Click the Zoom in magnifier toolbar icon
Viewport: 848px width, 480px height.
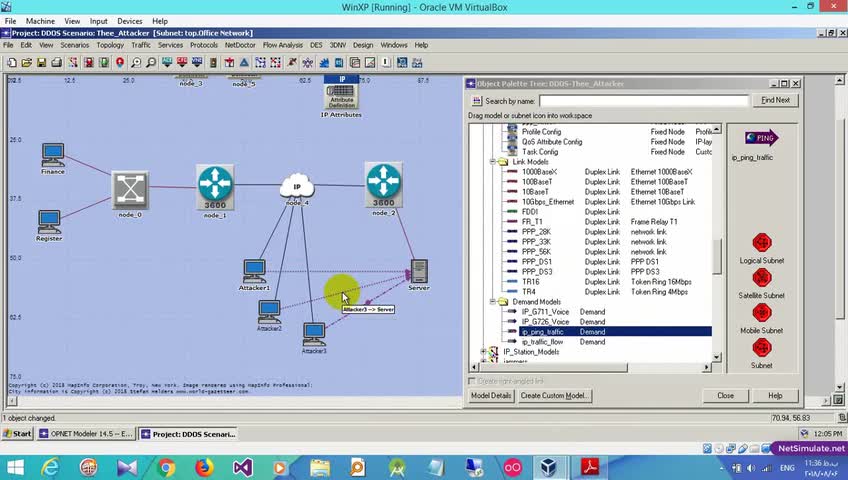pyautogui.click(x=136, y=63)
